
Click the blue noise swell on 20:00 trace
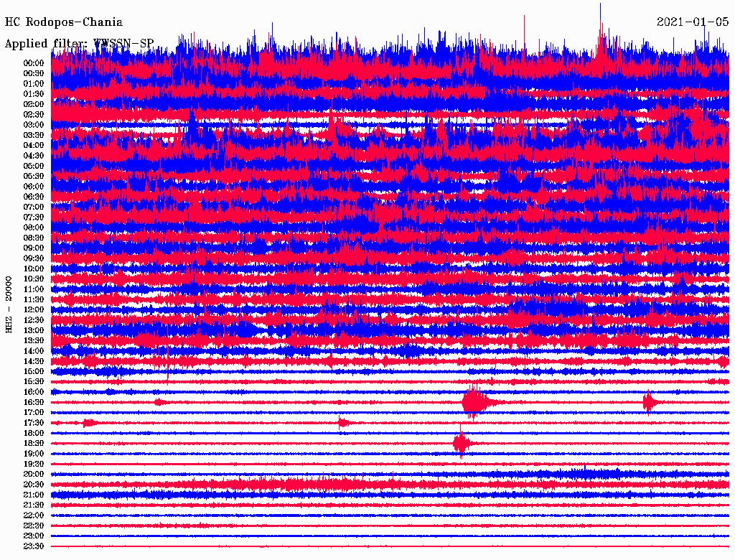pos(581,474)
